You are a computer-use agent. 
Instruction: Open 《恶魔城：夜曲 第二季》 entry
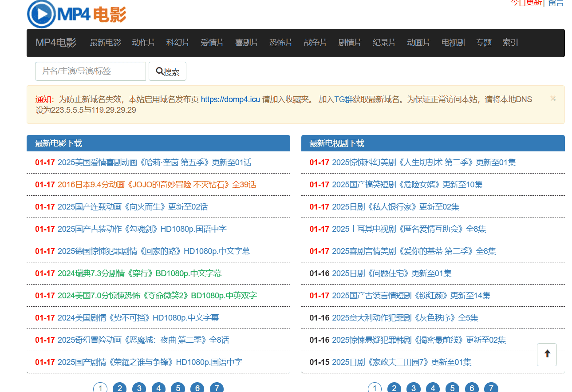[143, 340]
